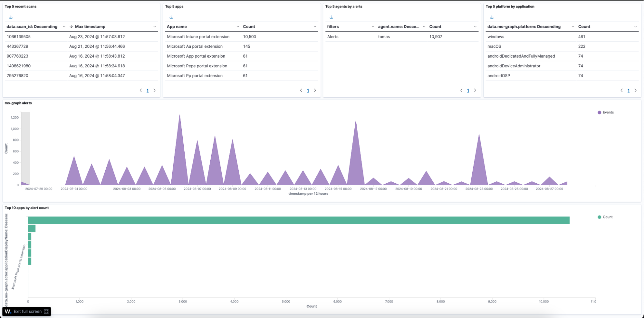
Task: Sort by Max timestamp column header
Action: [x=90, y=27]
